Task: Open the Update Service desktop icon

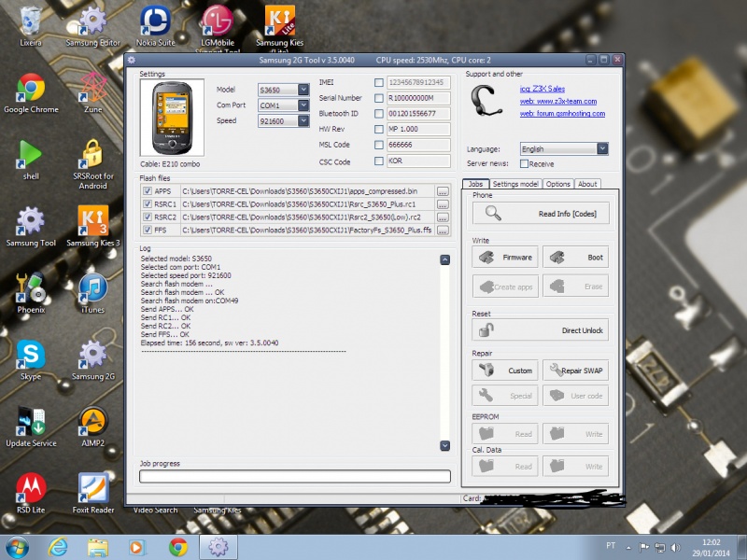Action: click(x=31, y=427)
